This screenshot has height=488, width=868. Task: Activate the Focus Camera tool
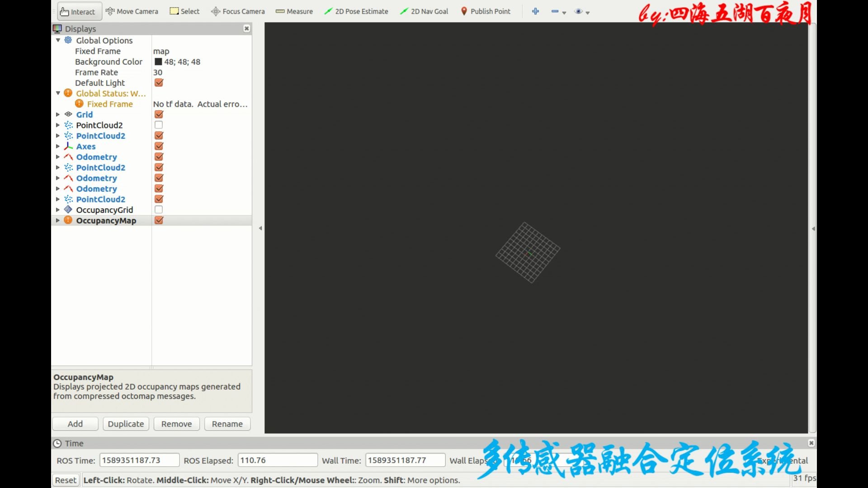238,11
